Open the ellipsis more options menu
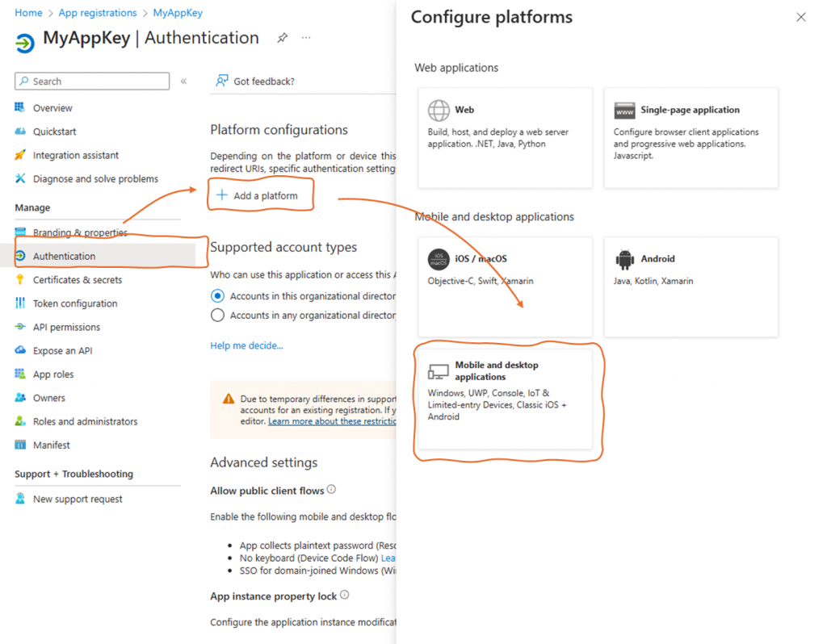This screenshot has height=644, width=827. pyautogui.click(x=306, y=38)
